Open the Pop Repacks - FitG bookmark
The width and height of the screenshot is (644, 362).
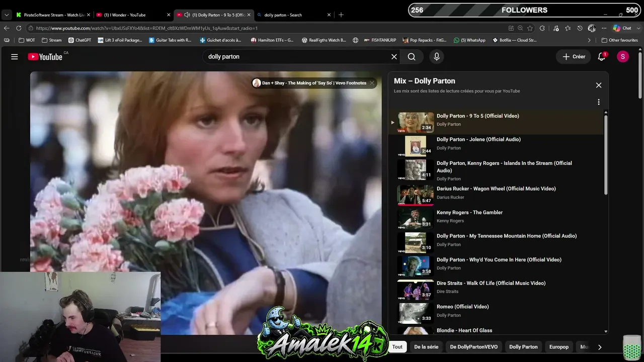click(x=425, y=40)
